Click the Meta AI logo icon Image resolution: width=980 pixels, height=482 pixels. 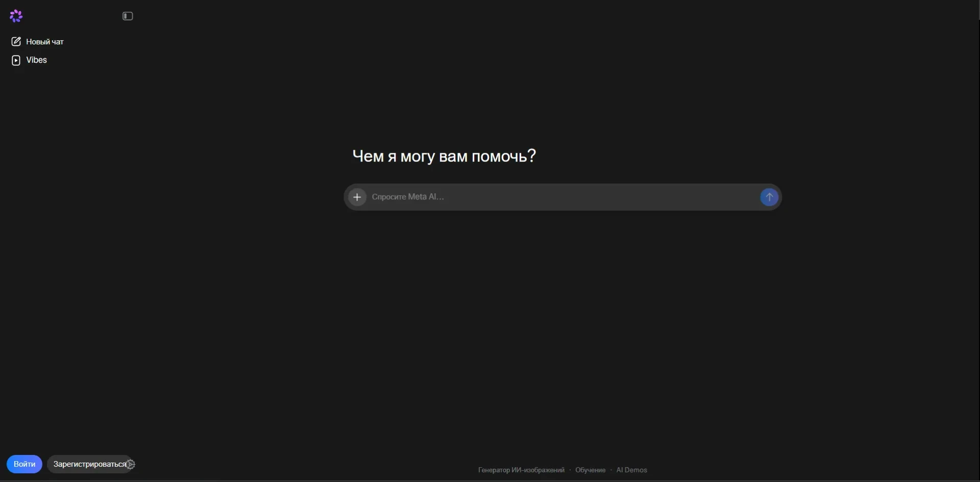point(16,16)
